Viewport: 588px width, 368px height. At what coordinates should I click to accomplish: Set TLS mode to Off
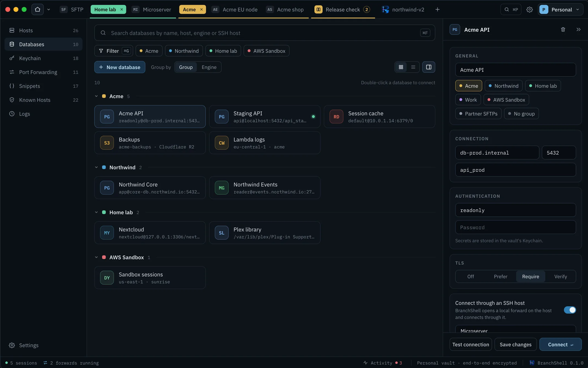(471, 276)
